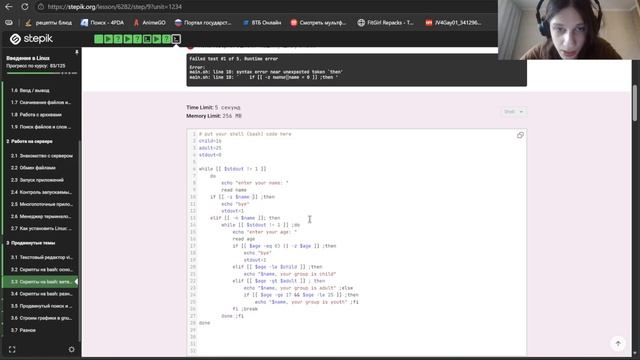Screen dimensions: 640x360
Task: Open lesson 1.7 Скачивание файлов
Action: coord(40,102)
